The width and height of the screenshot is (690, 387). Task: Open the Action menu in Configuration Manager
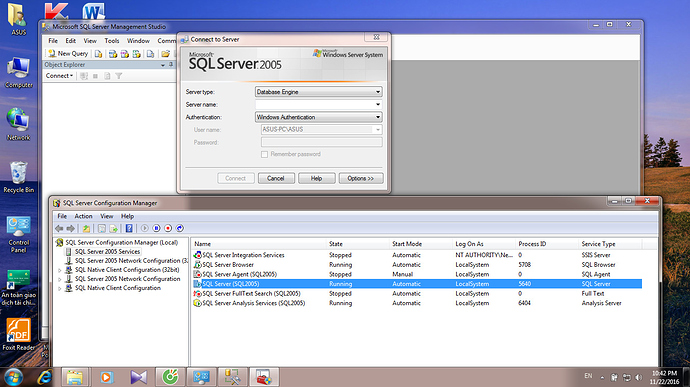83,216
